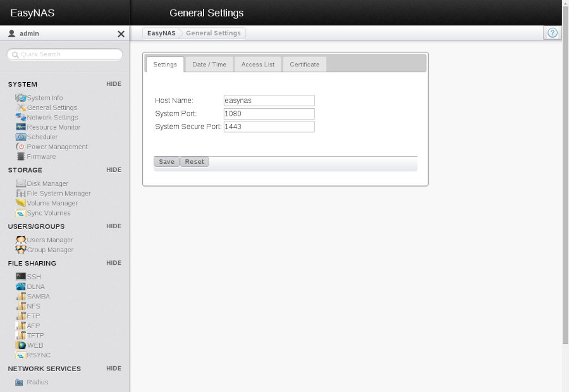Collapse the SYSTEM section with HIDE
This screenshot has width=569, height=392.
pos(114,84)
